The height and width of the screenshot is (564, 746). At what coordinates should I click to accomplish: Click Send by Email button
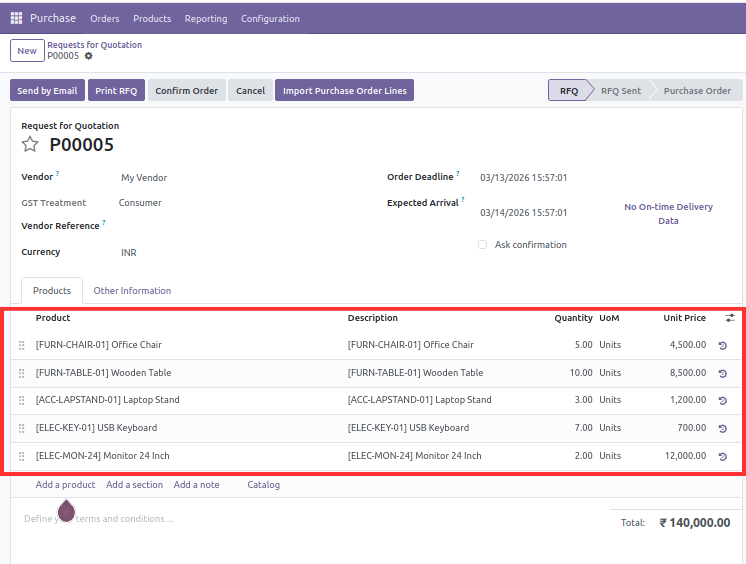tap(47, 90)
